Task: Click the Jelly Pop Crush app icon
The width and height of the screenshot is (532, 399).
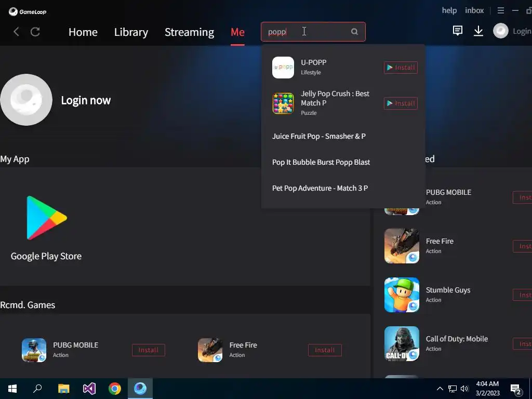Action: (x=283, y=103)
